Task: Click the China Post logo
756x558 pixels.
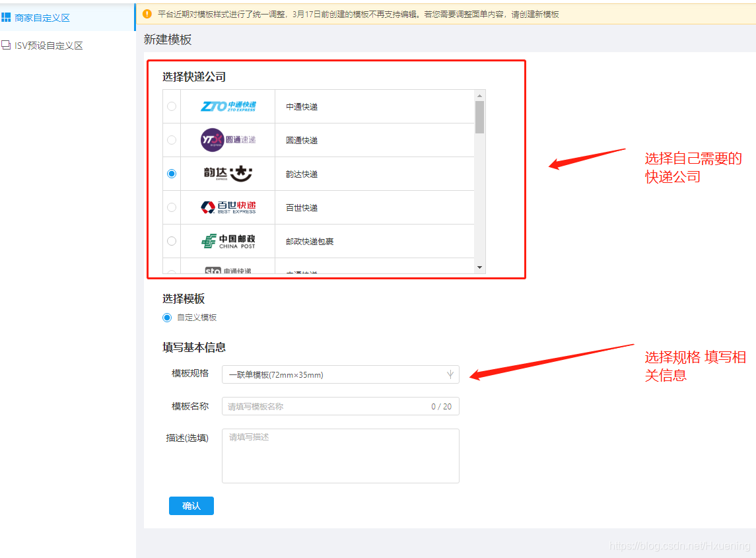Action: point(228,241)
